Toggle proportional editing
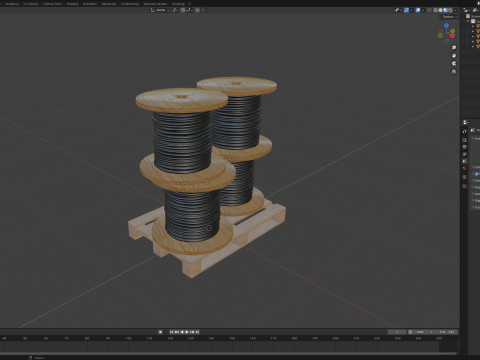This screenshot has width=480, height=360. [x=197, y=10]
